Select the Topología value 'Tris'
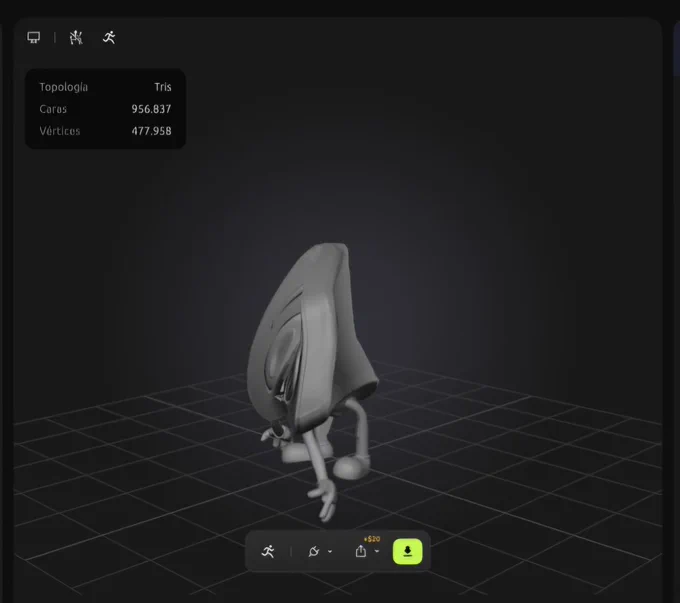680x603 pixels. 163,87
